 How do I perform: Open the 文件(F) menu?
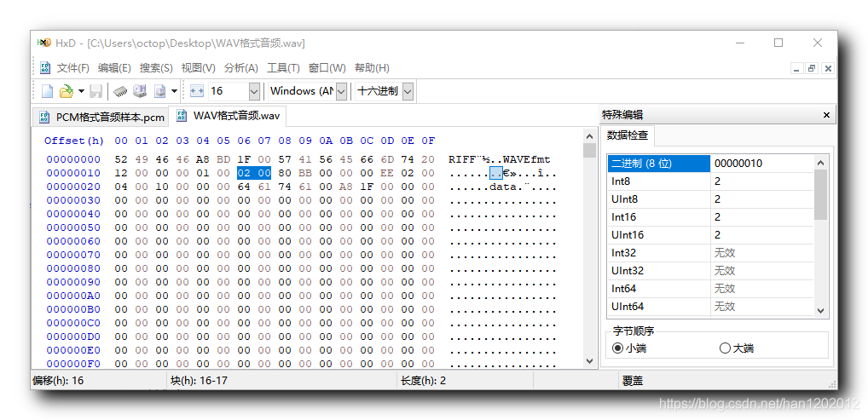click(x=73, y=68)
